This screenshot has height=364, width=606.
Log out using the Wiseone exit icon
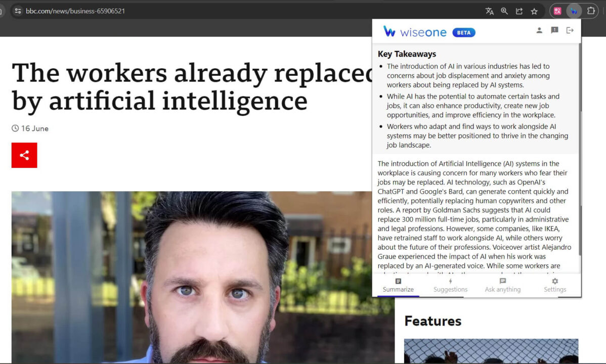(570, 30)
